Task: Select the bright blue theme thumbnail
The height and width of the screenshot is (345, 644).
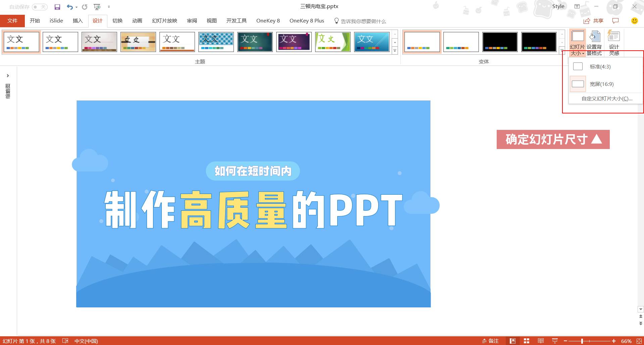Action: coord(372,42)
